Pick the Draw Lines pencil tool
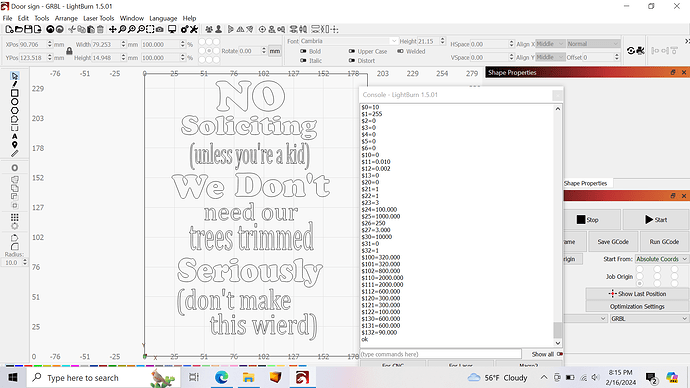690x388 pixels. click(x=15, y=84)
